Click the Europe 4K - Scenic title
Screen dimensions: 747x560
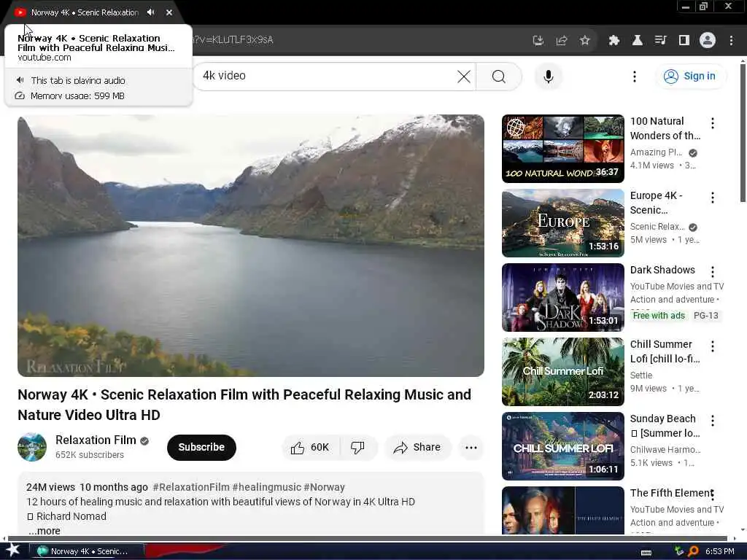(x=656, y=203)
